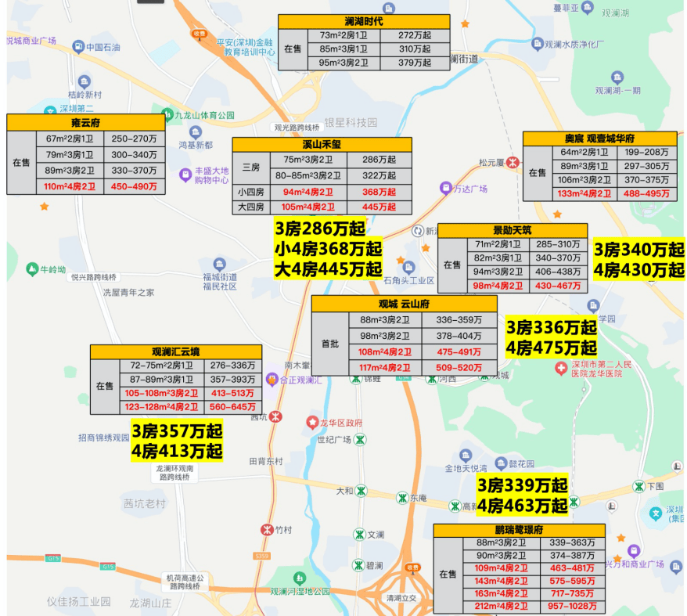Click the 文澜 metro station icon
The width and height of the screenshot is (687, 616).
coord(358,535)
